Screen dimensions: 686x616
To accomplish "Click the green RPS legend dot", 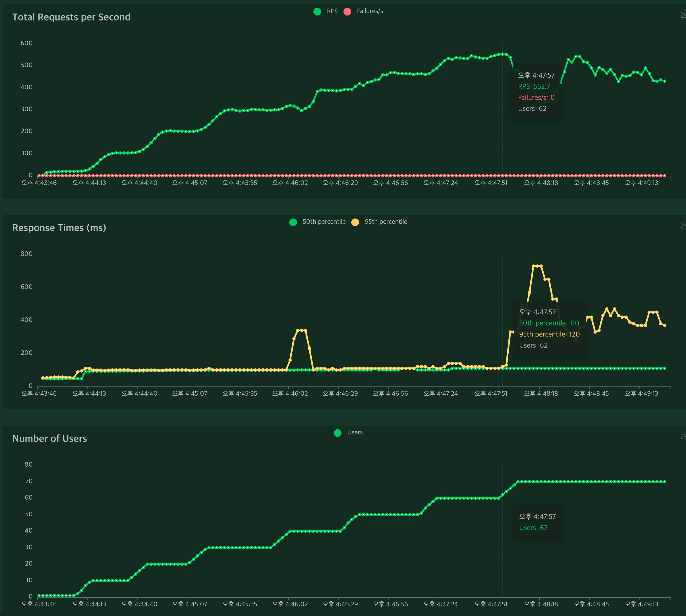I will [x=317, y=12].
